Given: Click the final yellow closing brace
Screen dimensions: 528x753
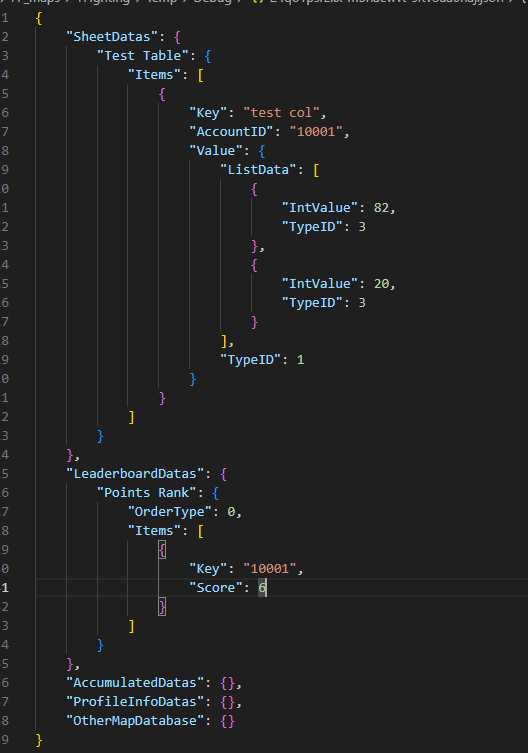Looking at the screenshot, I should click(x=39, y=740).
